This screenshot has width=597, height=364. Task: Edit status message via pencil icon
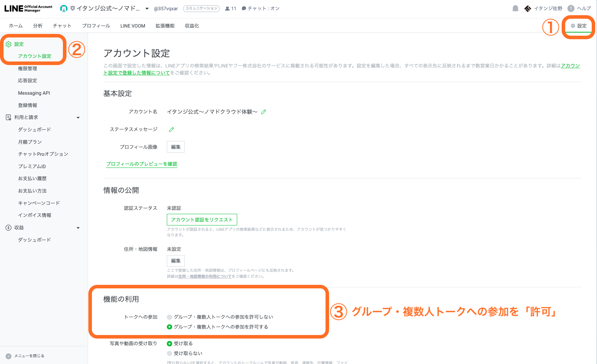click(x=171, y=129)
